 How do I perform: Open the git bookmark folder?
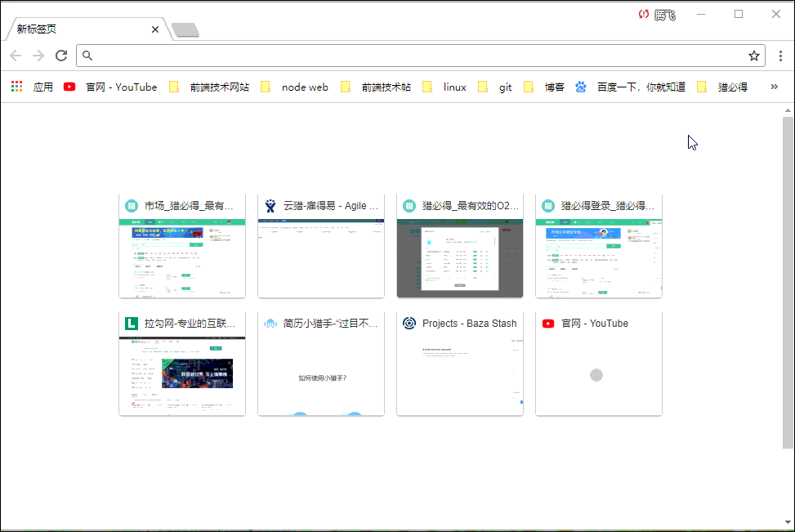pos(496,87)
